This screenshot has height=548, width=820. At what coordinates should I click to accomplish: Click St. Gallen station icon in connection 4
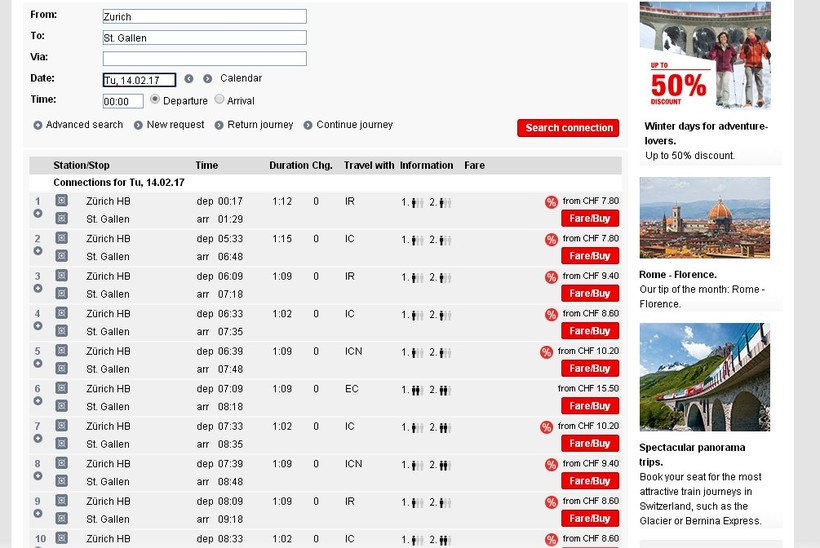(x=61, y=331)
